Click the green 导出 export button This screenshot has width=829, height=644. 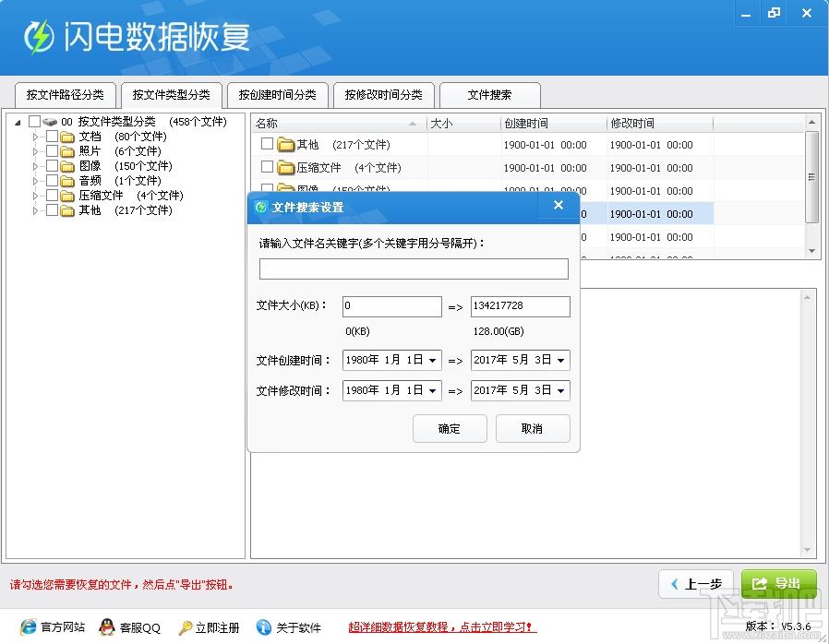[x=778, y=584]
